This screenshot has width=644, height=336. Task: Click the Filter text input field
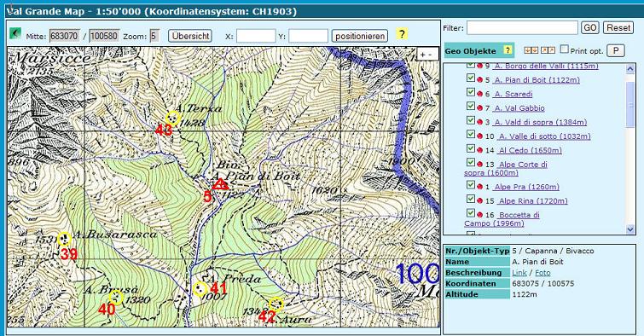(x=522, y=28)
